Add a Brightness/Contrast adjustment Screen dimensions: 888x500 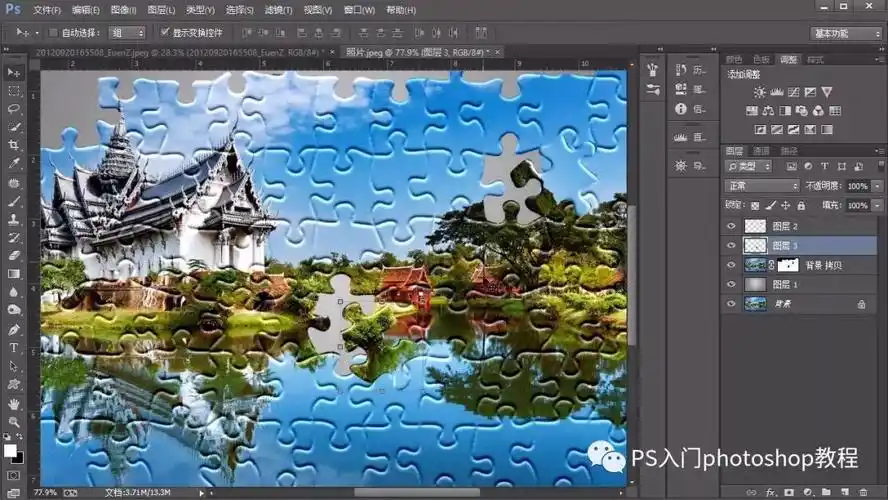coord(760,92)
